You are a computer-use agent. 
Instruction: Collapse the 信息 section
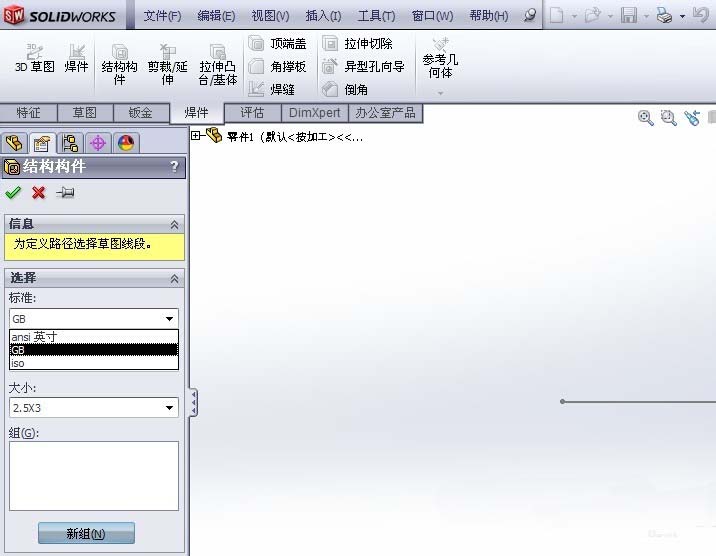coord(174,225)
